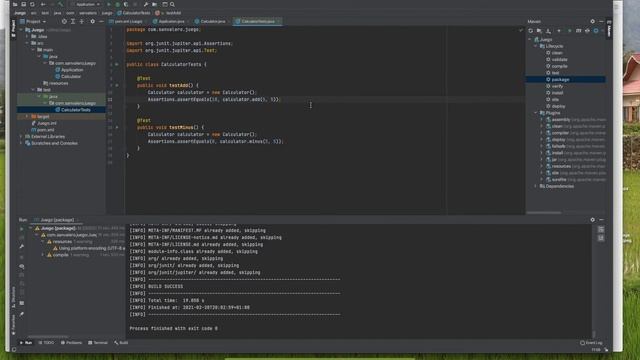This screenshot has width=640, height=360.
Task: Collapse the main folder in Project tree
Action: 33,50
